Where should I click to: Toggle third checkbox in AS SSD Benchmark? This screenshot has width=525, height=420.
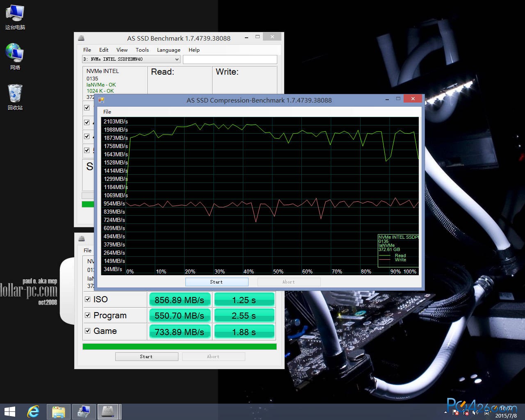click(87, 136)
